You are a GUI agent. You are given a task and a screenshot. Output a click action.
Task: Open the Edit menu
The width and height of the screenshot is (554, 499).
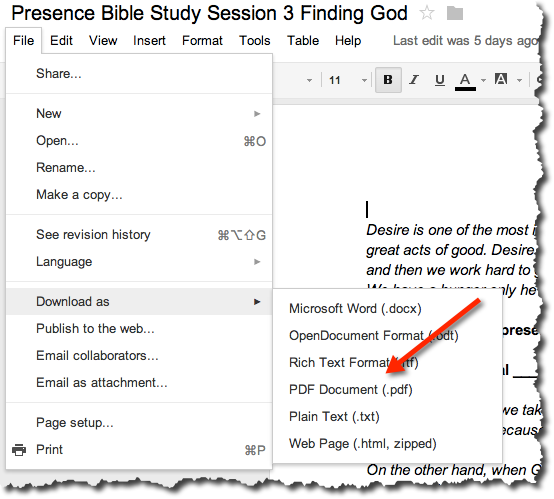(61, 41)
